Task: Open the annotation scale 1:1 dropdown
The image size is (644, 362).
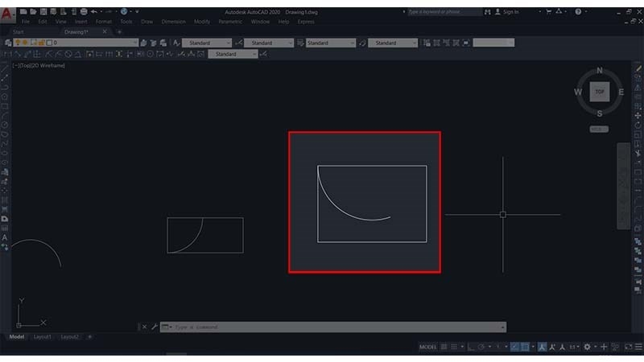Action: click(x=574, y=348)
